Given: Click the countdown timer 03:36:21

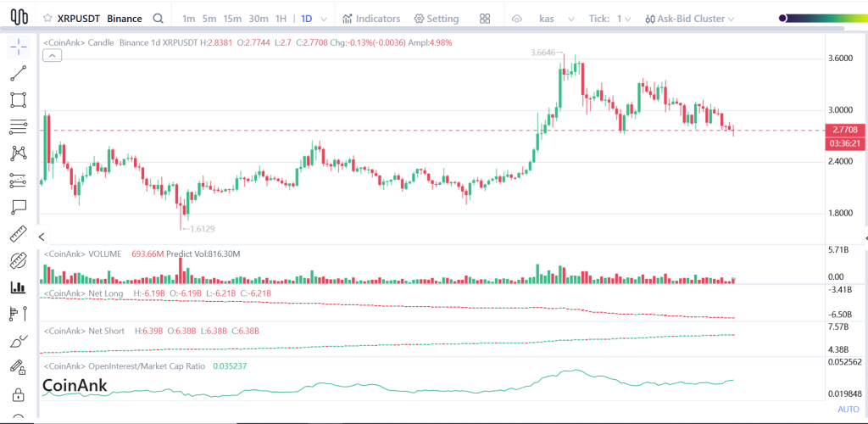Looking at the screenshot, I should (845, 143).
